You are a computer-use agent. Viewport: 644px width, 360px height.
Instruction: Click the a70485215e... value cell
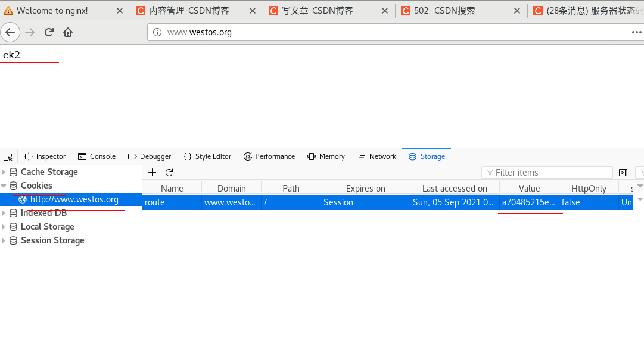tap(530, 202)
